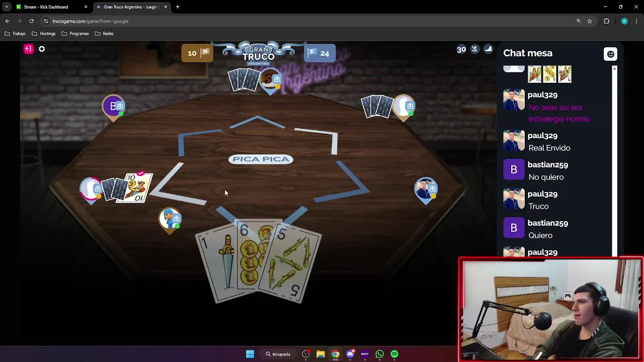Open File Explorer from the taskbar

(320, 354)
